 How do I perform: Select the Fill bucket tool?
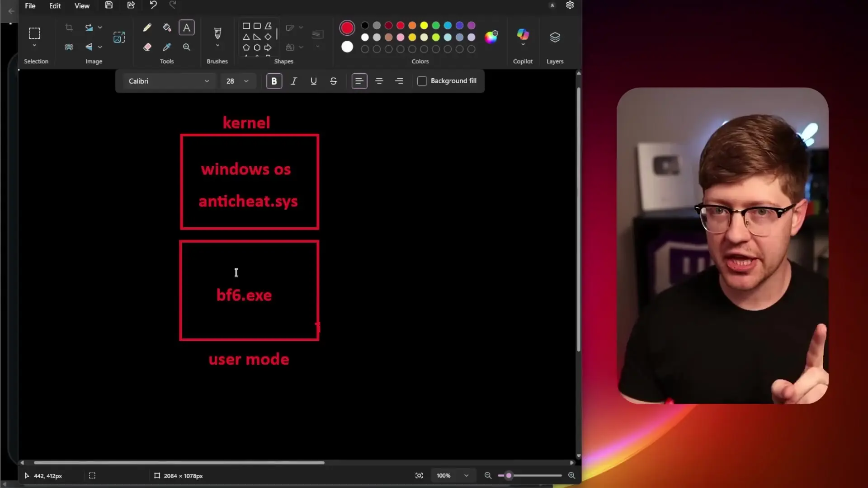coord(167,28)
